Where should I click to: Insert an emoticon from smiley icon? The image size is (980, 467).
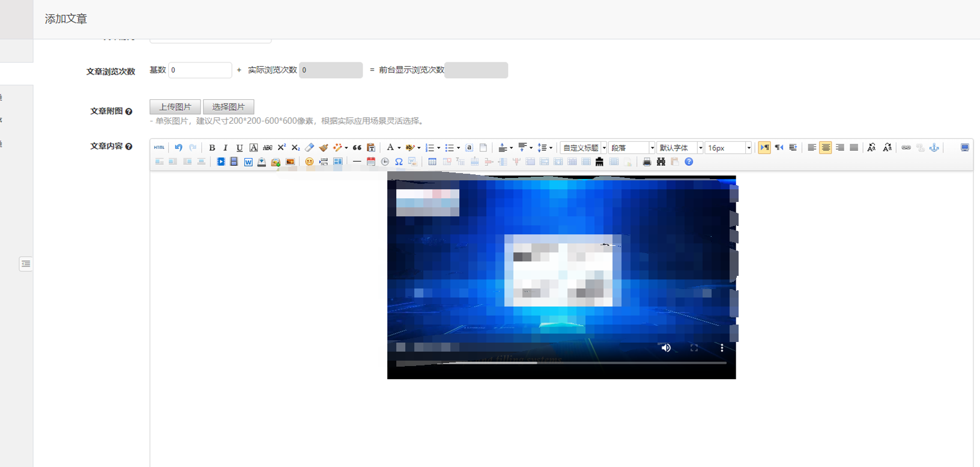[309, 162]
